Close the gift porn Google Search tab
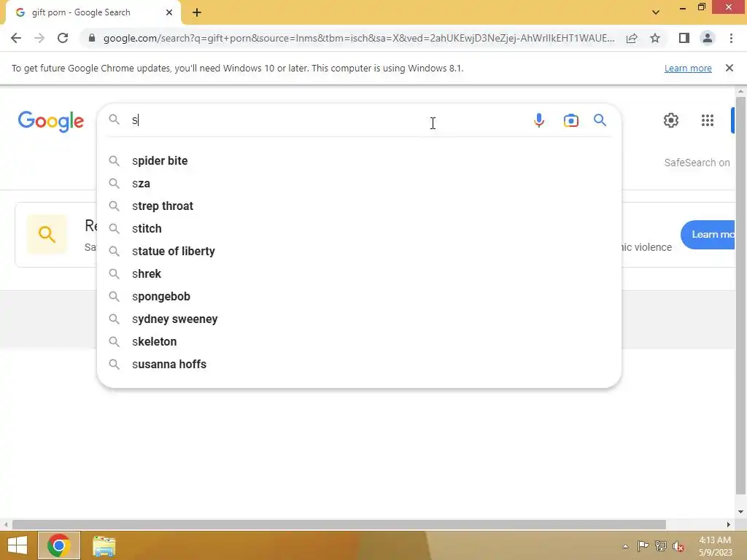 (x=169, y=12)
